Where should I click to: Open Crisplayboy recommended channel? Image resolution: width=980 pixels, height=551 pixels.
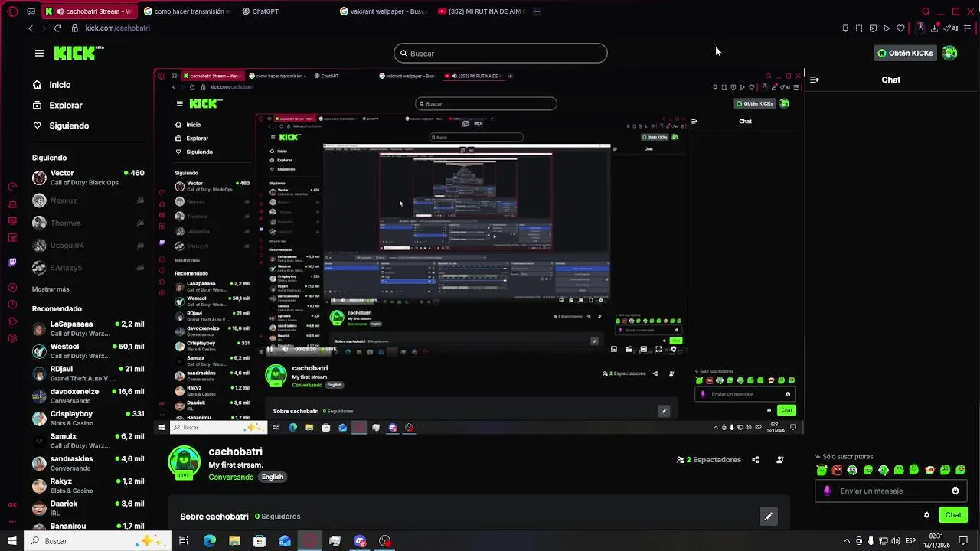point(88,418)
